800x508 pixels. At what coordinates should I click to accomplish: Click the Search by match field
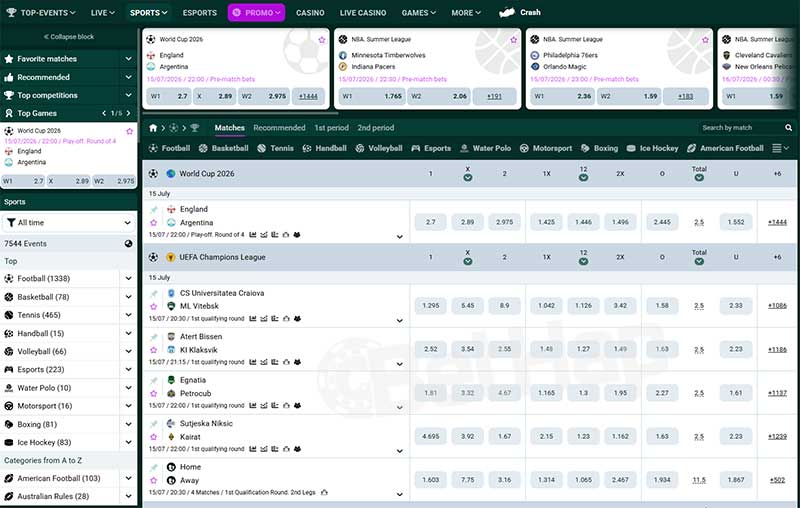pos(742,128)
